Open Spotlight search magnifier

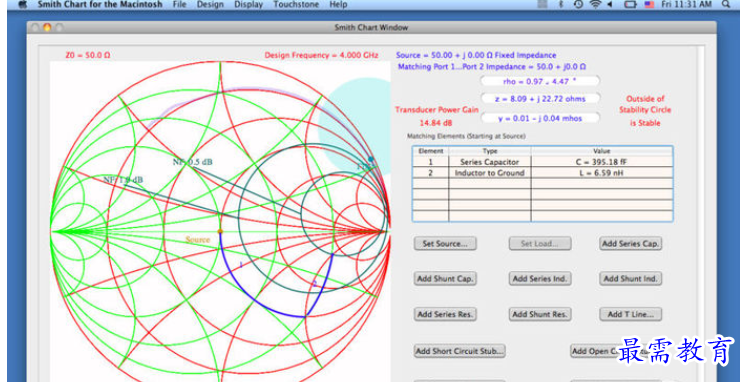click(x=725, y=4)
